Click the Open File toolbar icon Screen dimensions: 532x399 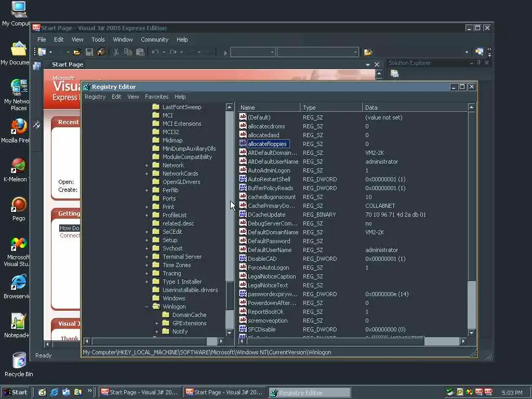(x=77, y=52)
